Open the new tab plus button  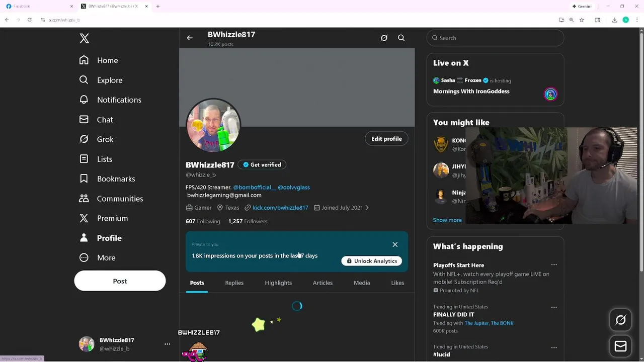click(158, 6)
